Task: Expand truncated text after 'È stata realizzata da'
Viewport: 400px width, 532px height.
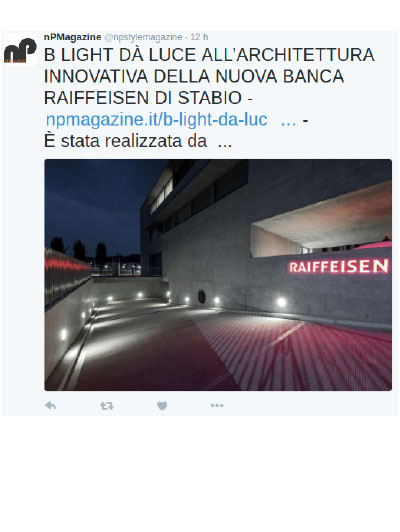Action: [x=225, y=144]
